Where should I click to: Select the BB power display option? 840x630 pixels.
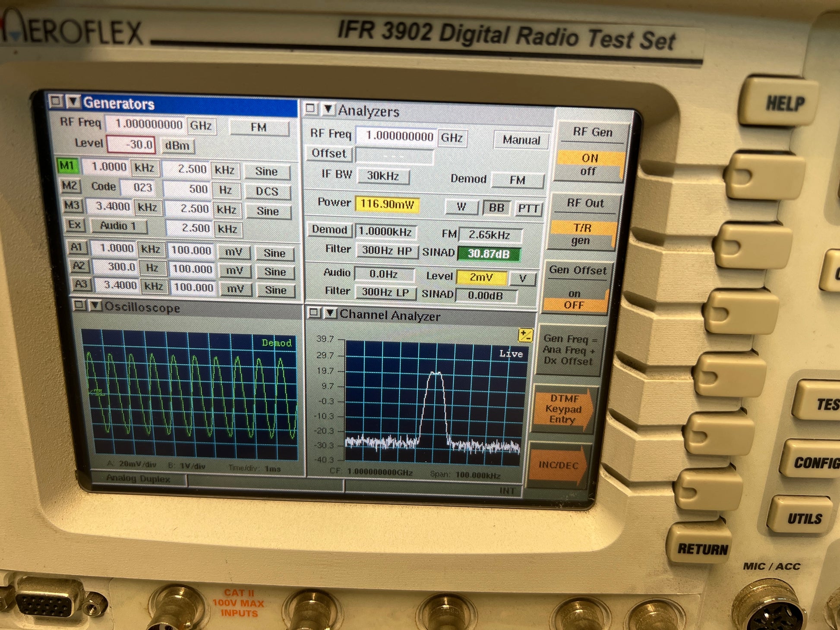coord(496,208)
